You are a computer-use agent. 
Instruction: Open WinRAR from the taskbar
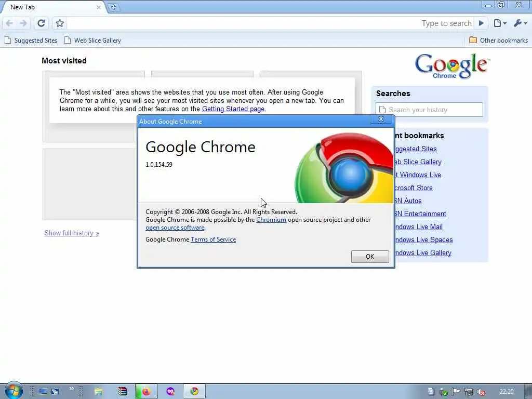pos(123,392)
